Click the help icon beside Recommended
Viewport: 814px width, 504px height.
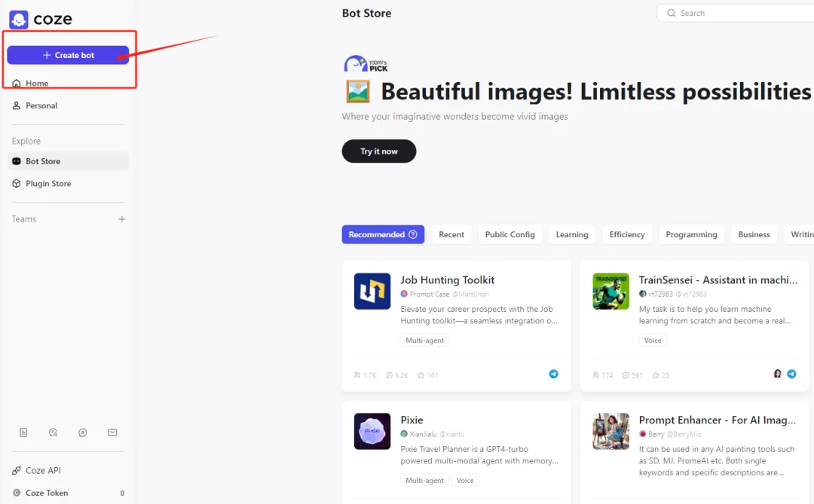(x=413, y=234)
